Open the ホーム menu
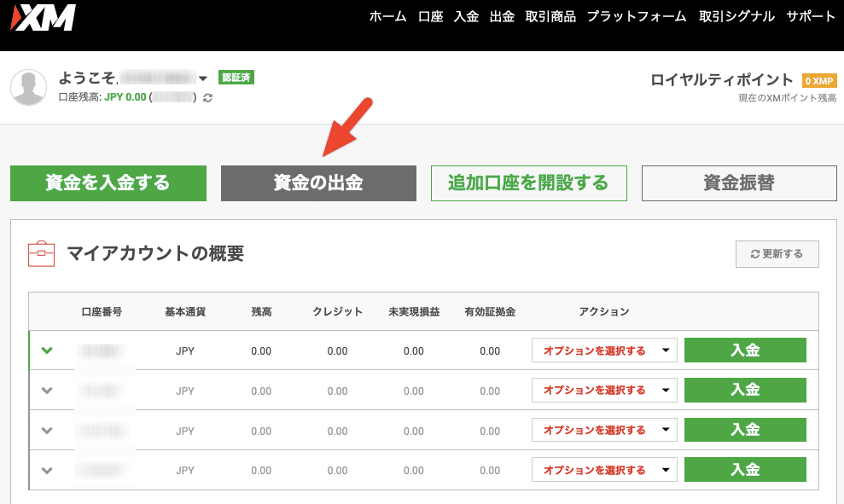Image resolution: width=844 pixels, height=504 pixels. pos(388,17)
